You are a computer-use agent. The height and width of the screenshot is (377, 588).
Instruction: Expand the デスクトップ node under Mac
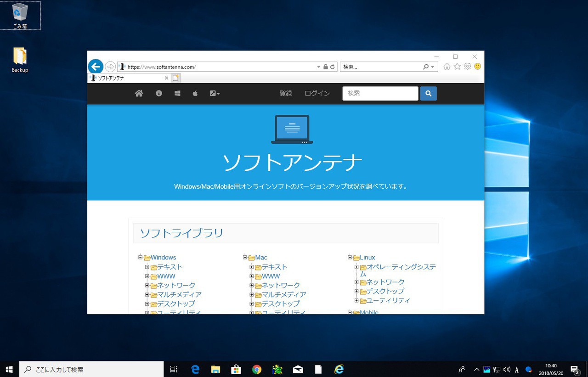252,304
